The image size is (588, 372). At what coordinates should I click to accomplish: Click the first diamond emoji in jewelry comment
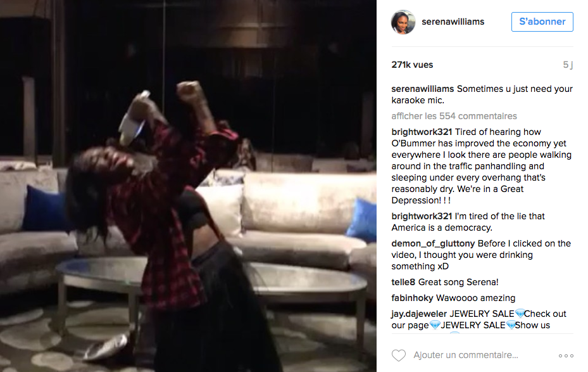(x=520, y=314)
